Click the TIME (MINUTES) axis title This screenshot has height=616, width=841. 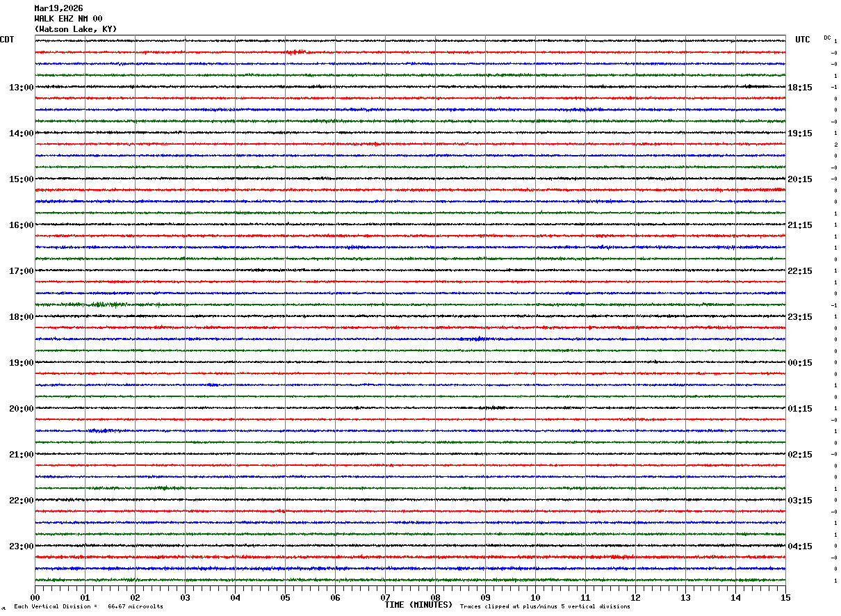418,605
